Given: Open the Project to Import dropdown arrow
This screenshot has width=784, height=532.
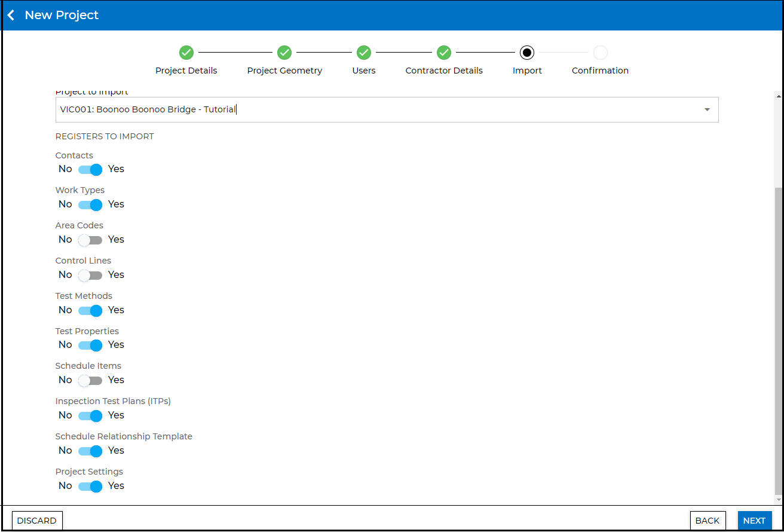Looking at the screenshot, I should click(x=707, y=110).
